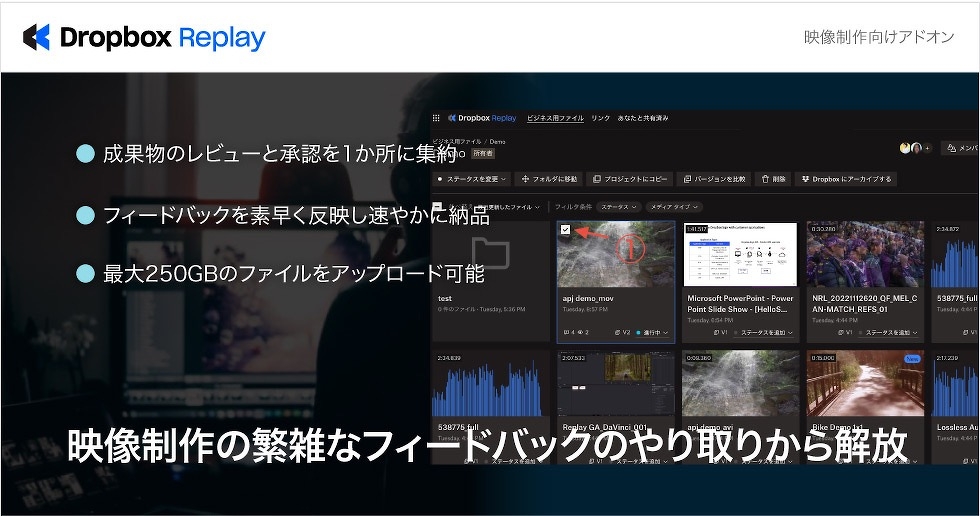
Task: Click the view count on apj demo_mov
Action: pyautogui.click(x=584, y=332)
